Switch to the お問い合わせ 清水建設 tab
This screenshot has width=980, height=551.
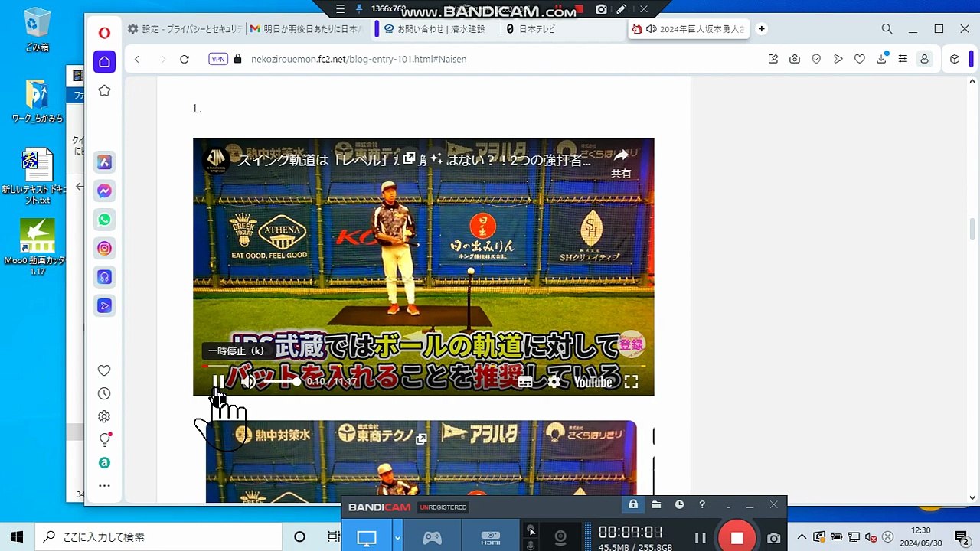(x=436, y=29)
